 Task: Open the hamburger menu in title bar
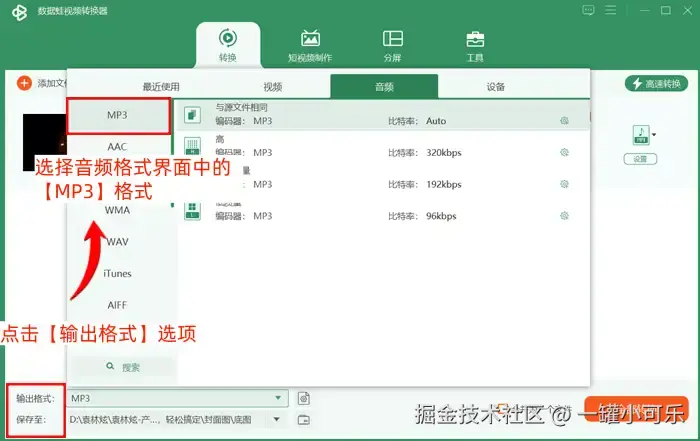pos(610,10)
